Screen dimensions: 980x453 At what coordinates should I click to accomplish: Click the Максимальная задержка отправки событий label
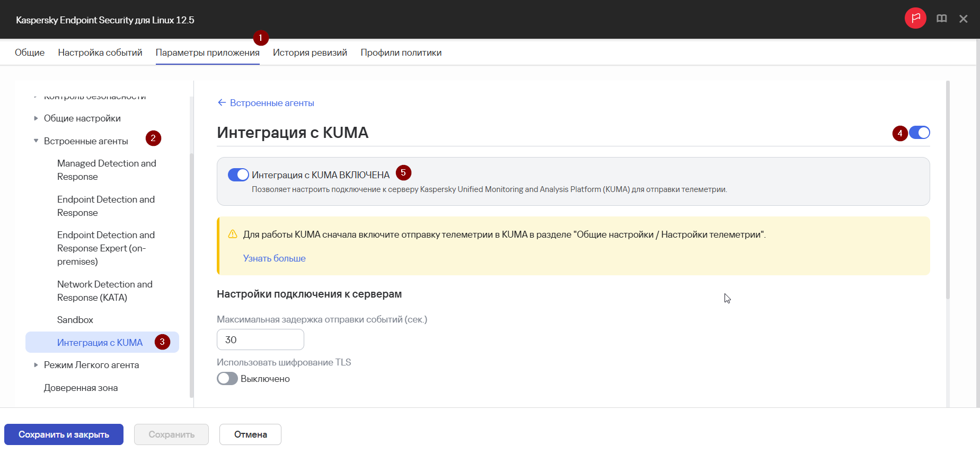pos(322,319)
